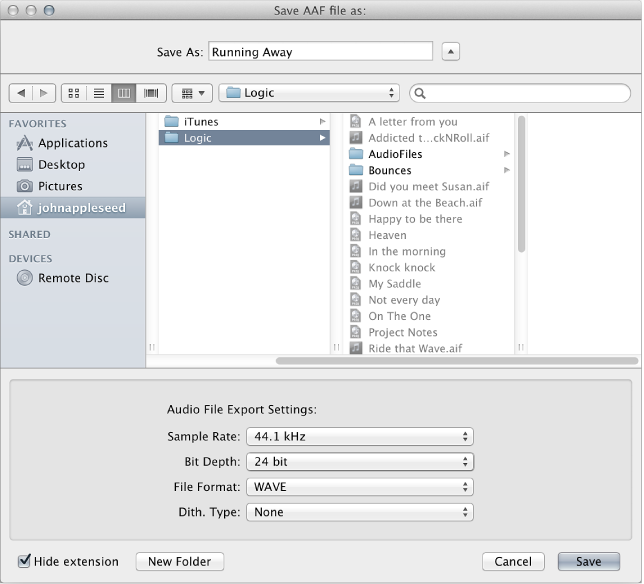Click the 'On The One' file
The height and width of the screenshot is (584, 644).
(429, 316)
